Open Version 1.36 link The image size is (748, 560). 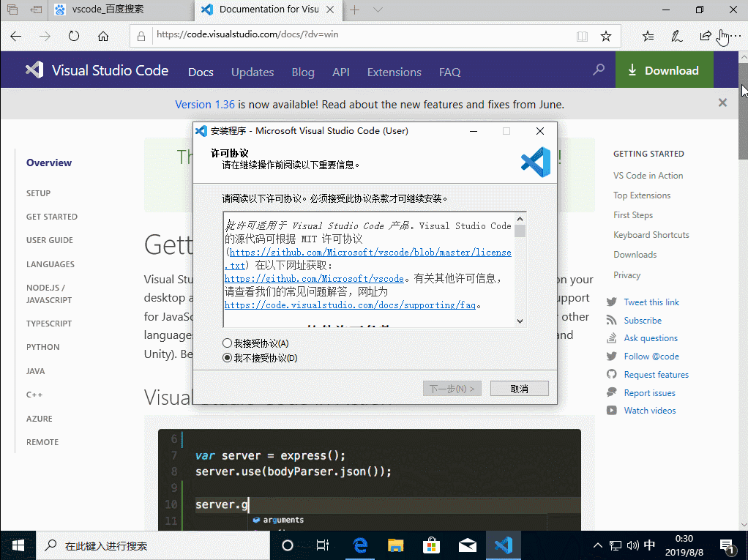click(205, 105)
